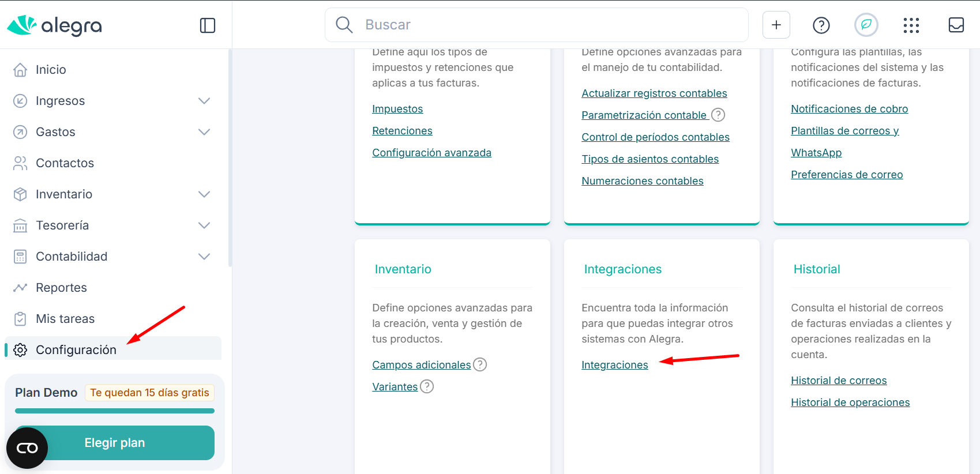Click the help icon next to Parametrización contable

point(718,115)
